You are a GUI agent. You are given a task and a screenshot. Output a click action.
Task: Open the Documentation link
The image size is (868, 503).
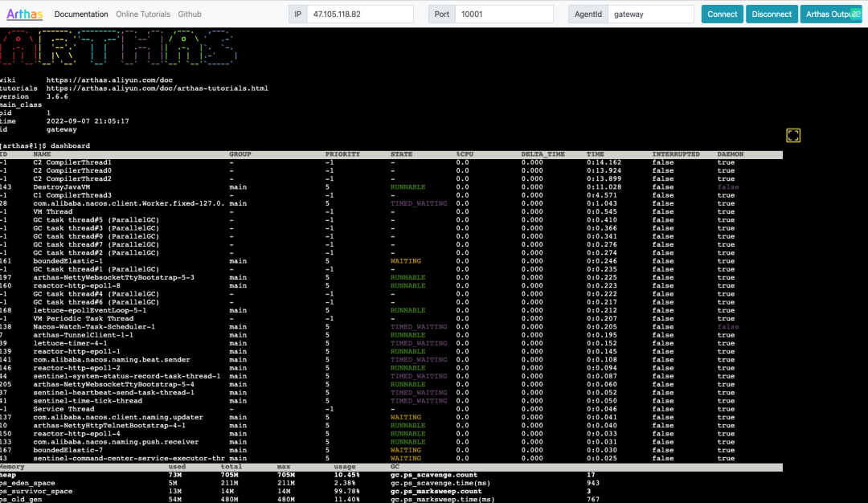click(x=81, y=14)
